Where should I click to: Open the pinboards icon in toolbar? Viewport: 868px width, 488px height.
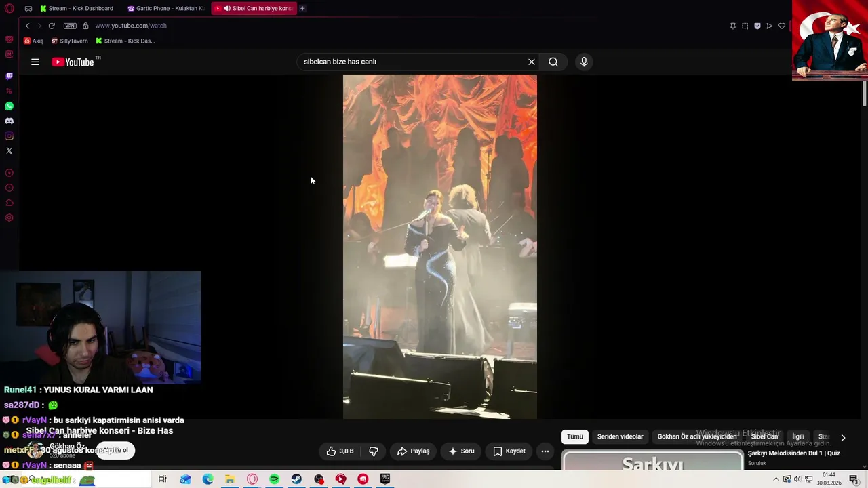click(x=733, y=26)
